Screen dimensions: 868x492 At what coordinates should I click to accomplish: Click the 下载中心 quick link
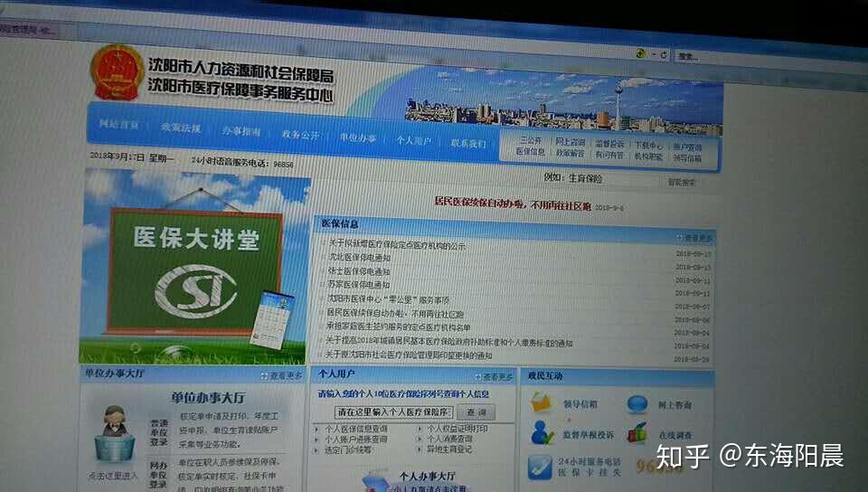[649, 146]
